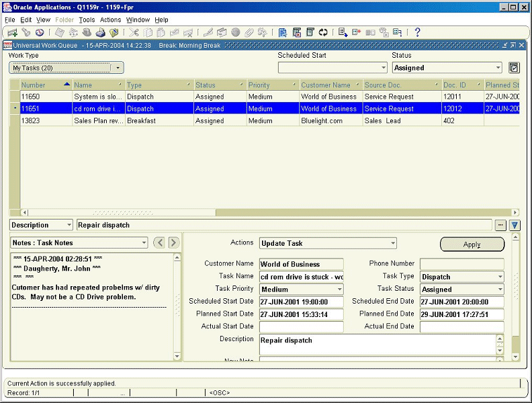Click the next note right arrow
Image resolution: width=532 pixels, height=403 pixels.
[173, 242]
